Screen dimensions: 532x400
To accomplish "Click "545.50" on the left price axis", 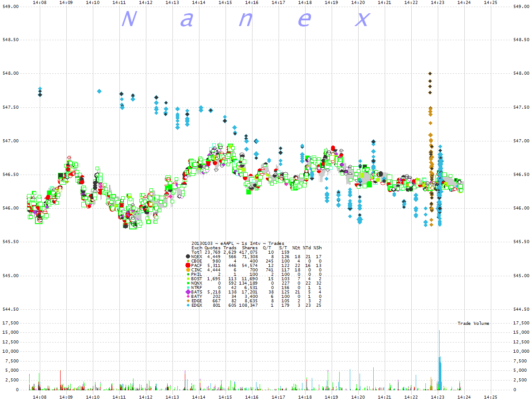I will [11, 242].
